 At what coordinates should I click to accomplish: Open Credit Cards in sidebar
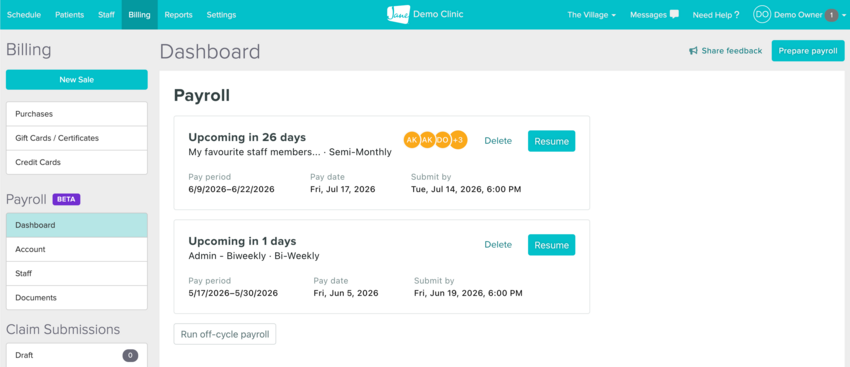click(76, 162)
